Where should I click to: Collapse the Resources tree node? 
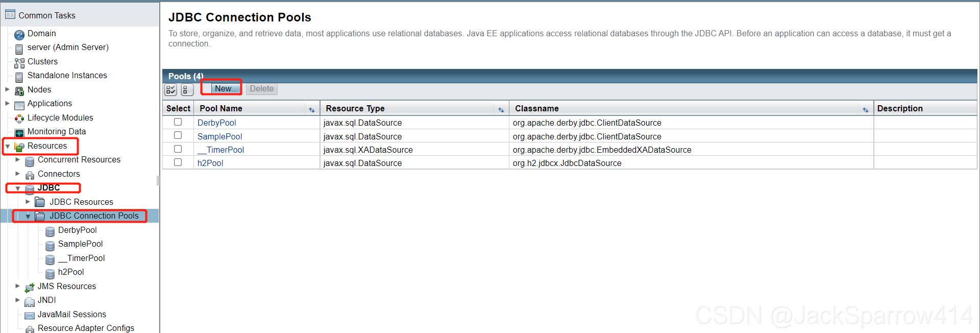pos(7,146)
